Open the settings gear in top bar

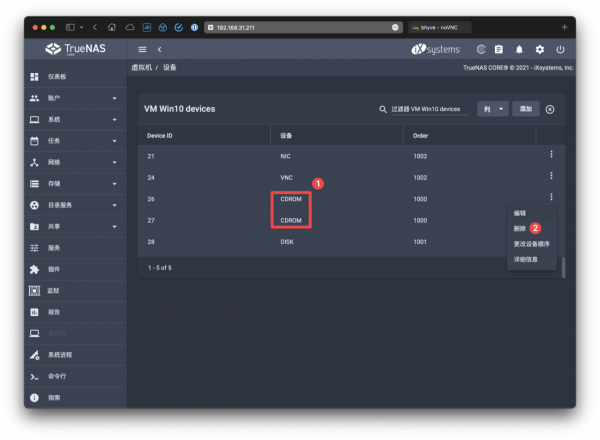(540, 49)
